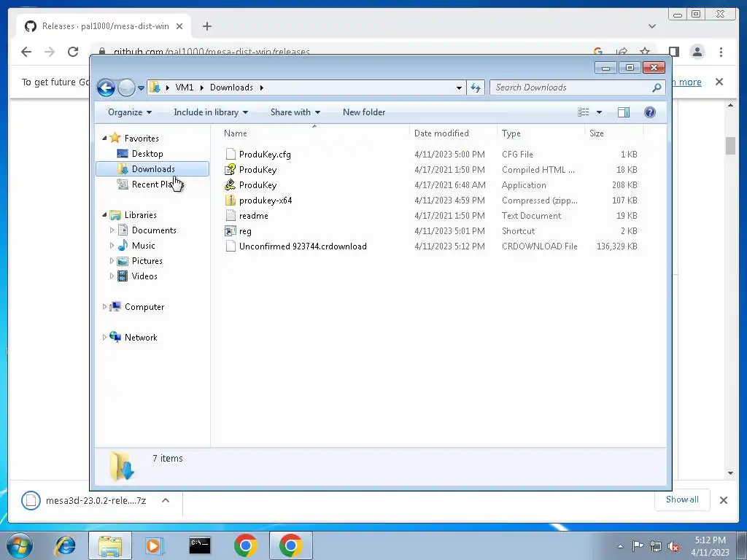Open Windows Media Player from taskbar
This screenshot has height=560, width=747.
point(155,545)
